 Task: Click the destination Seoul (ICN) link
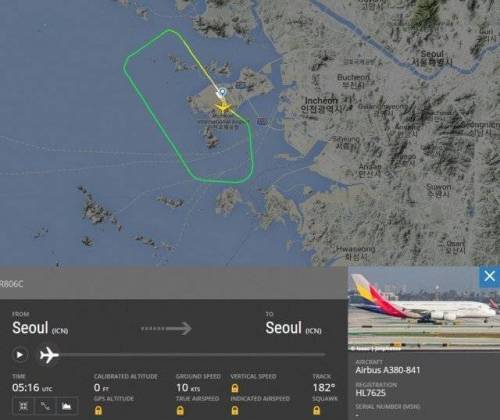(294, 328)
